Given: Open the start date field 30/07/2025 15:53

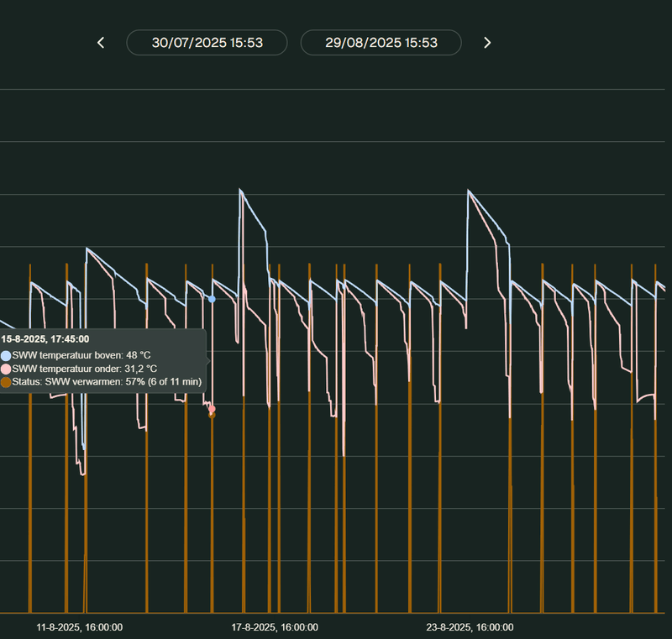Looking at the screenshot, I should coord(207,42).
